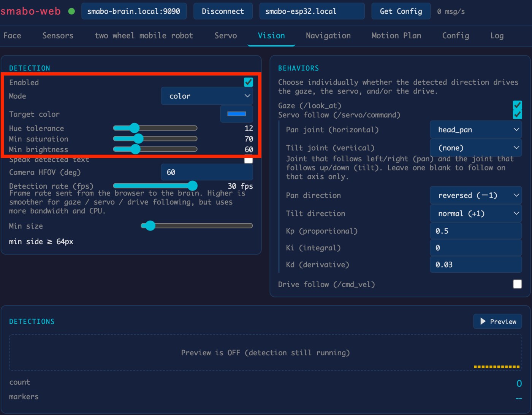This screenshot has height=415, width=532.
Task: Click the smabo-web logo text
Action: pyautogui.click(x=30, y=11)
